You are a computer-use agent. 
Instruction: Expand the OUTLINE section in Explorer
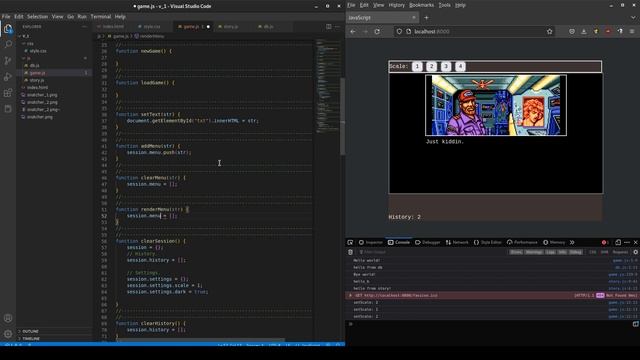(x=31, y=331)
